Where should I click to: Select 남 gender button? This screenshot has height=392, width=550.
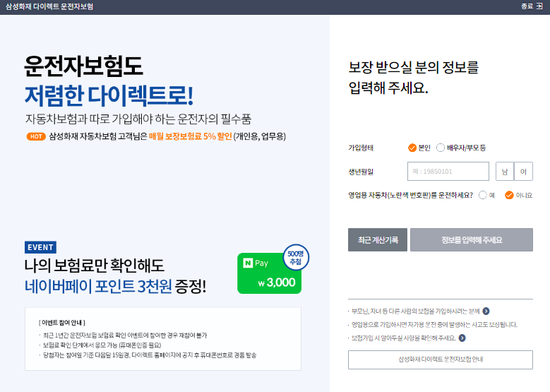tap(505, 171)
